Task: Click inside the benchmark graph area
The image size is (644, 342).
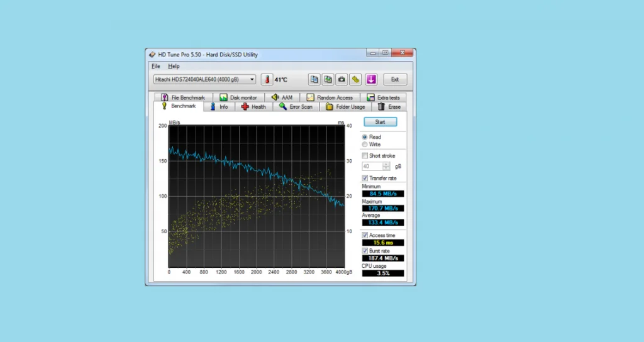Action: (x=257, y=196)
